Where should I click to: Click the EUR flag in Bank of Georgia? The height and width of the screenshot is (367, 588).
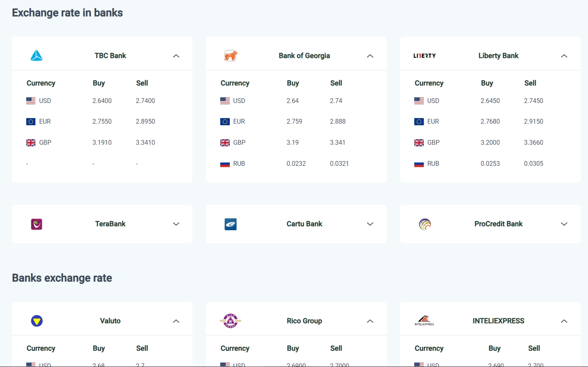pos(225,122)
